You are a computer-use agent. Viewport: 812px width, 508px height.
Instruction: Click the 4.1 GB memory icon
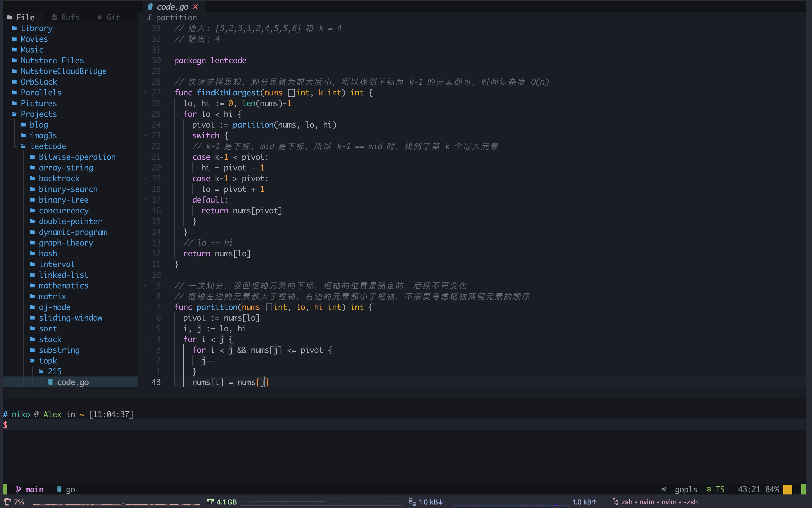pos(210,502)
